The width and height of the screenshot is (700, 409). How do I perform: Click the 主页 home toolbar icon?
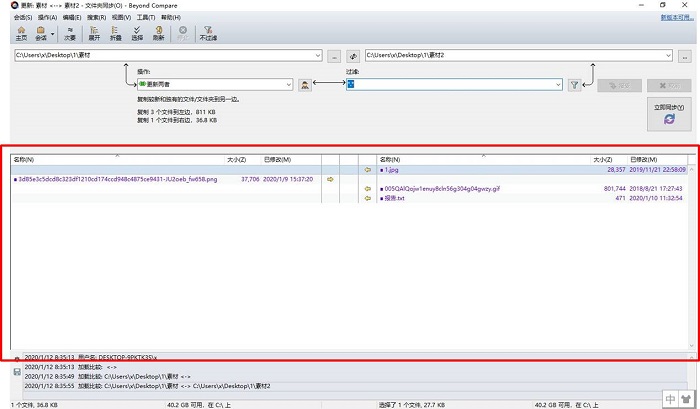point(21,32)
